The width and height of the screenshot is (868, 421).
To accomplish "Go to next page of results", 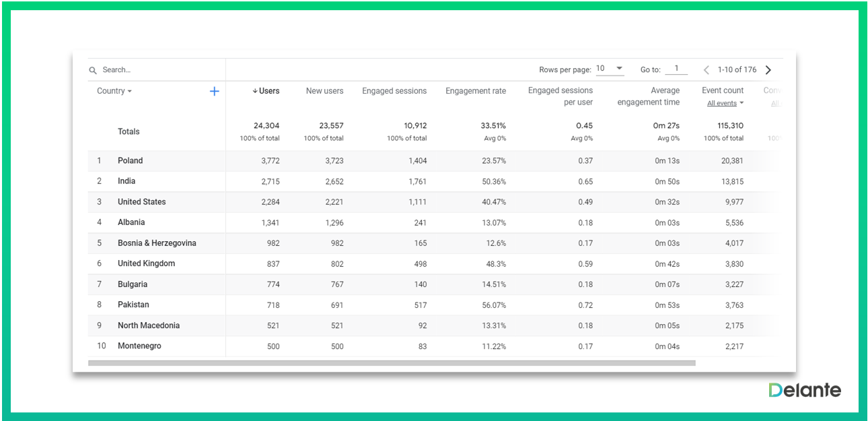I will (x=768, y=70).
